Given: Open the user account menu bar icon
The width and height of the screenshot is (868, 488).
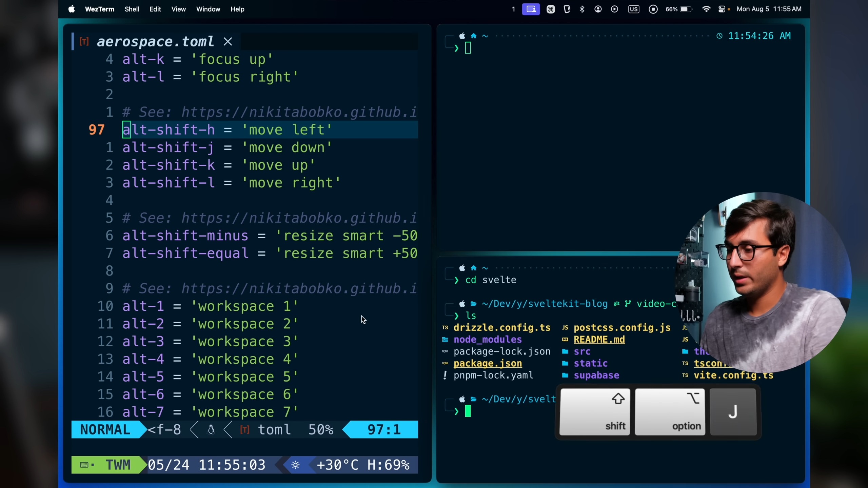Looking at the screenshot, I should point(598,9).
